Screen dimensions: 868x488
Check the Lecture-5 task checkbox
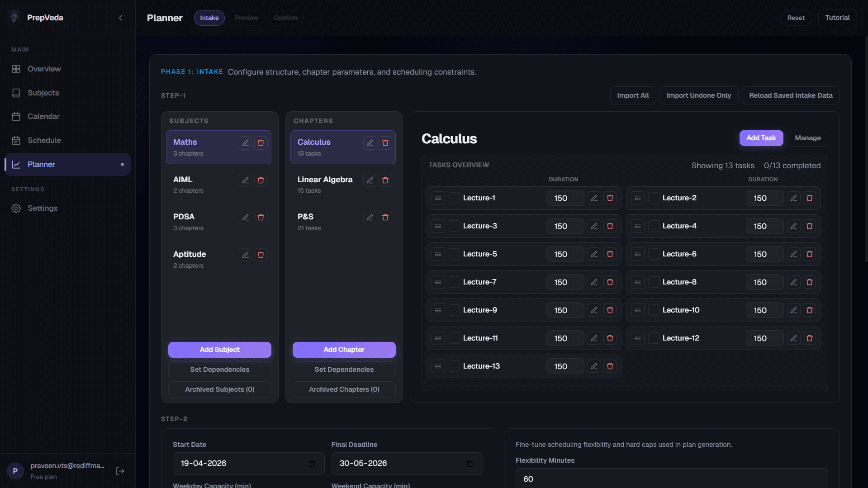(x=454, y=254)
